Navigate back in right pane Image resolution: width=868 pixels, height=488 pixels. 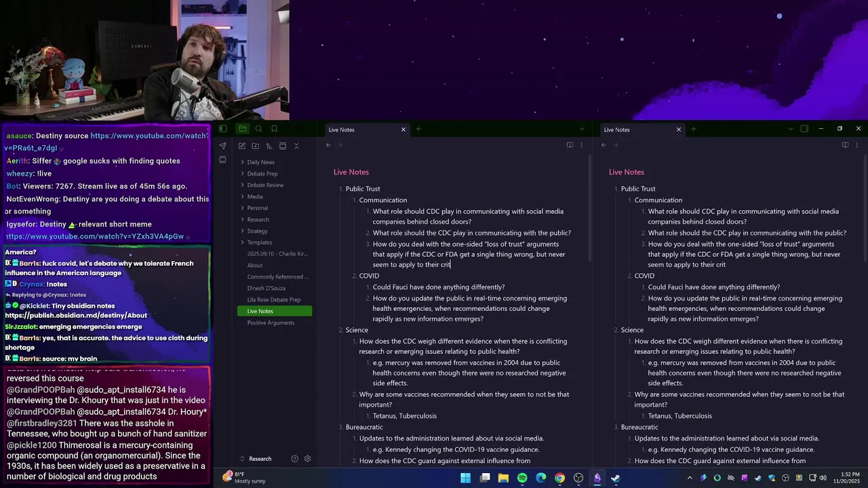(604, 145)
